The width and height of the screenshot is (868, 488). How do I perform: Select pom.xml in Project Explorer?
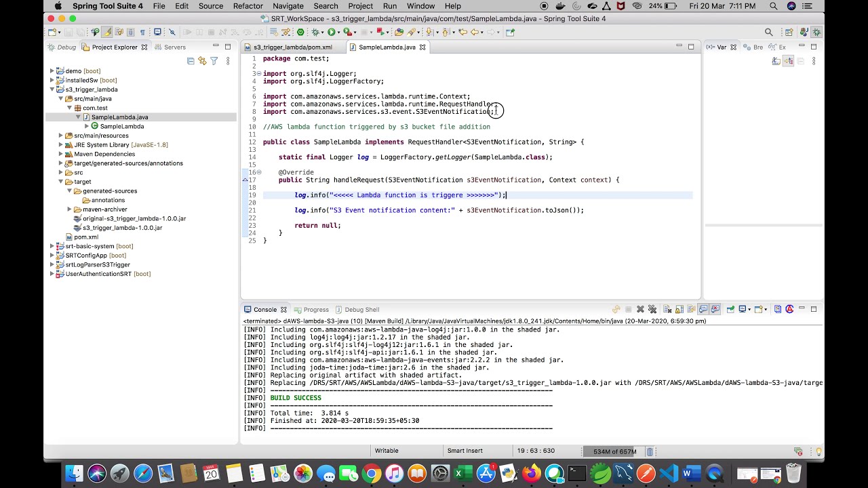[x=82, y=237]
